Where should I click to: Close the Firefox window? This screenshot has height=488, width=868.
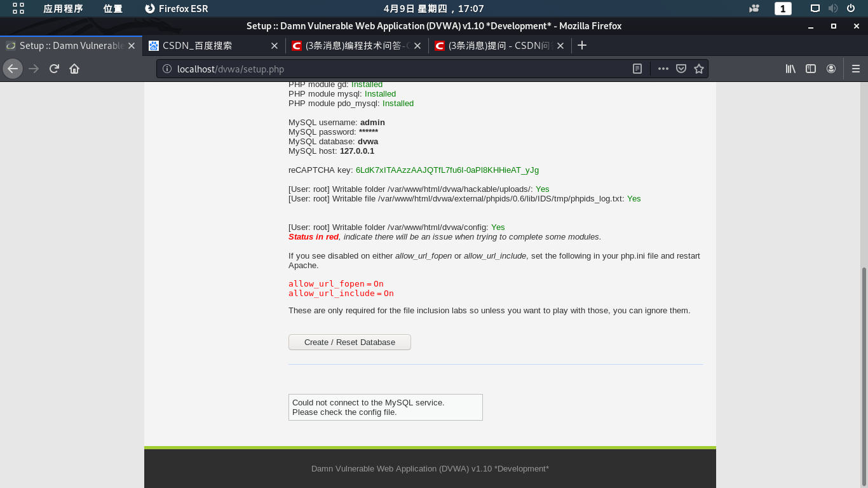pyautogui.click(x=857, y=26)
